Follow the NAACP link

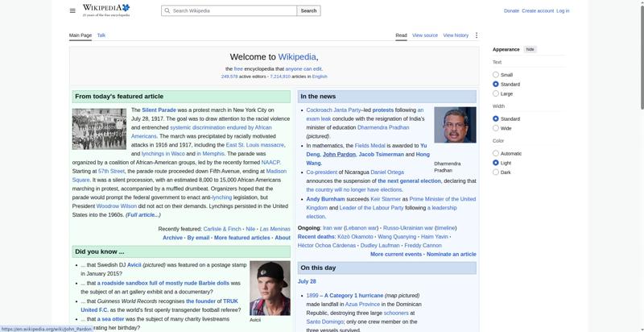tap(270, 162)
